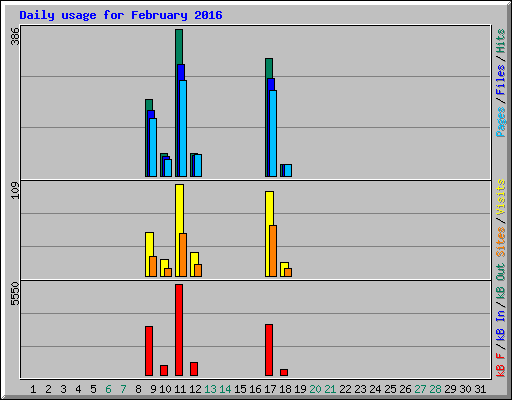Click the red kB bar for day 17

click(x=269, y=350)
